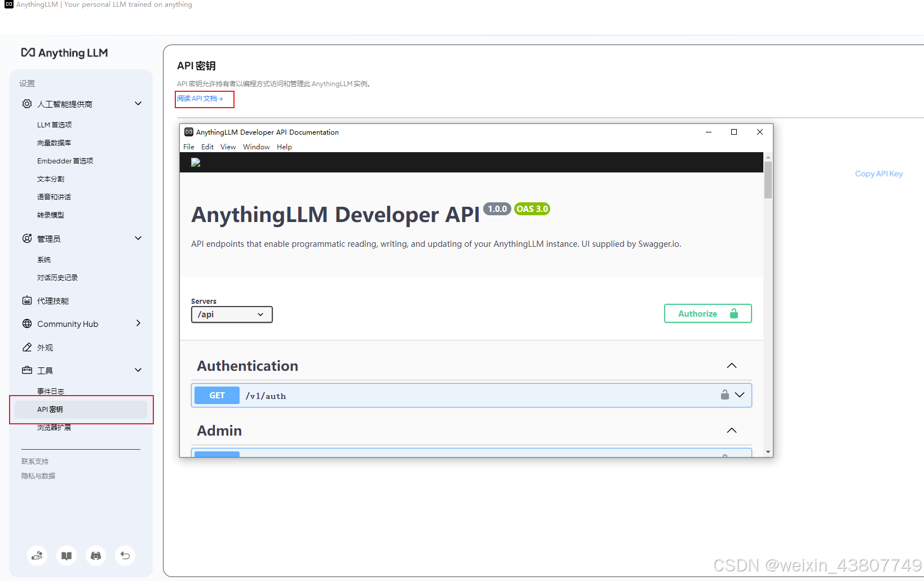This screenshot has width=924, height=581.
Task: Maximize the API Documentation window
Action: pos(734,132)
